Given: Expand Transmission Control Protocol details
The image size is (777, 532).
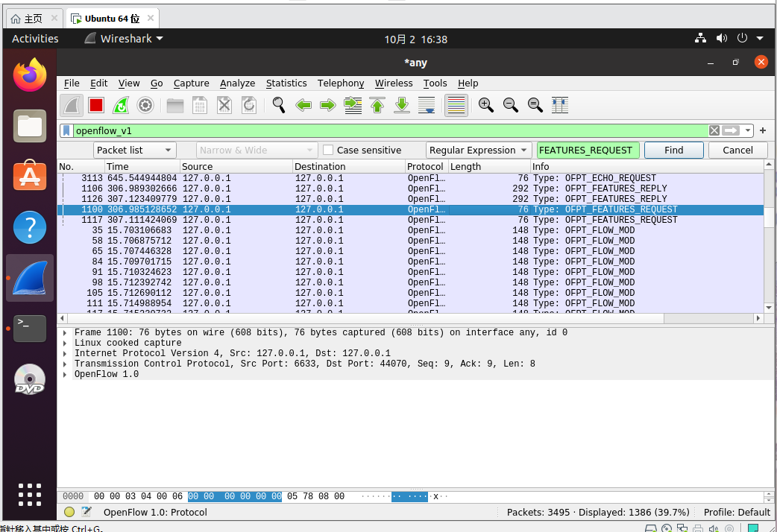Looking at the screenshot, I should click(x=65, y=364).
